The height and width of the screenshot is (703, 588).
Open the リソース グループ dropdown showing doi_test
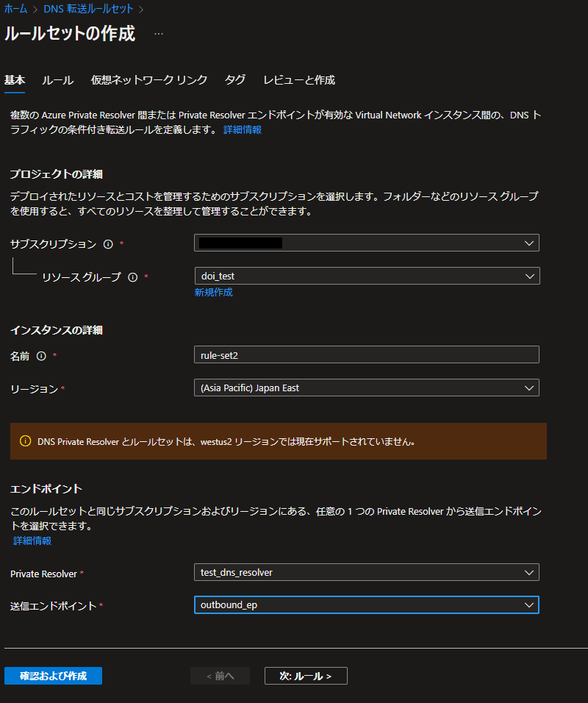pyautogui.click(x=367, y=276)
